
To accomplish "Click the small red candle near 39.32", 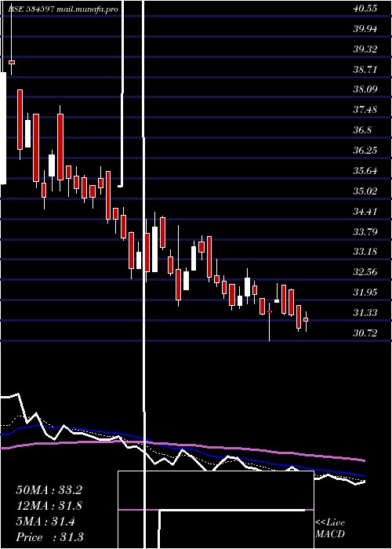I will point(12,62).
